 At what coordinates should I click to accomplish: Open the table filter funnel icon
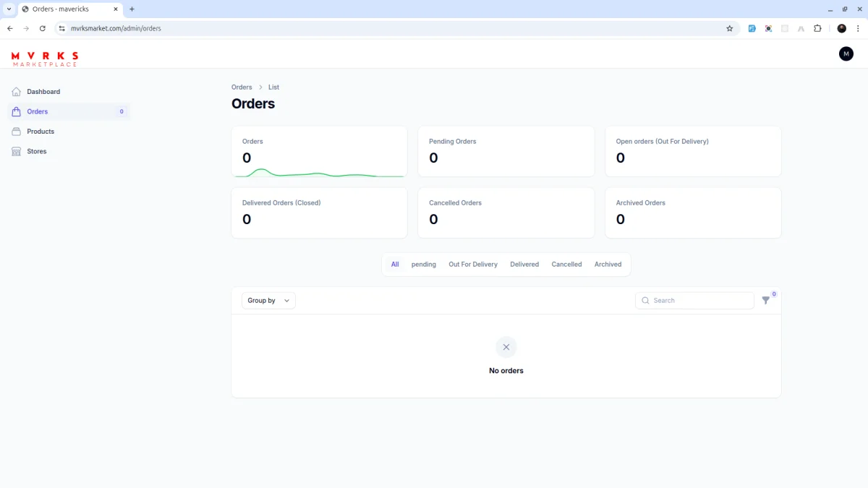coord(766,300)
